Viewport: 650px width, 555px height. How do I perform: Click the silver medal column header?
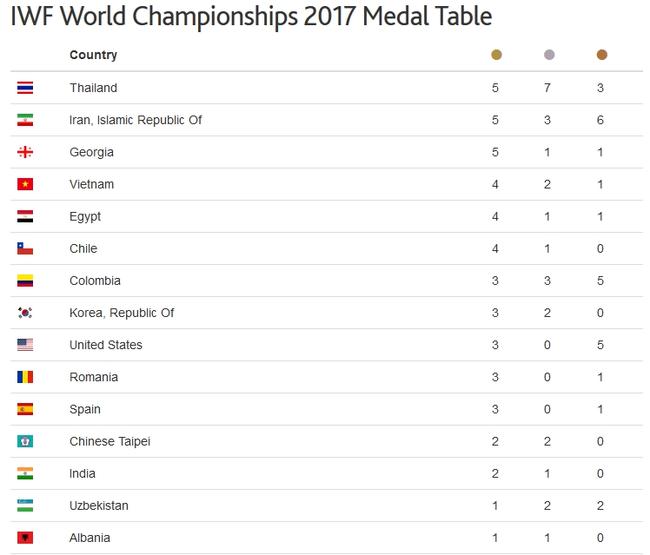(x=549, y=55)
